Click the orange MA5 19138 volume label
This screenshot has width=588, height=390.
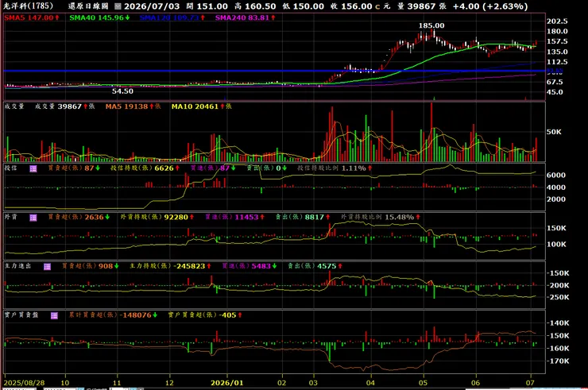point(133,106)
